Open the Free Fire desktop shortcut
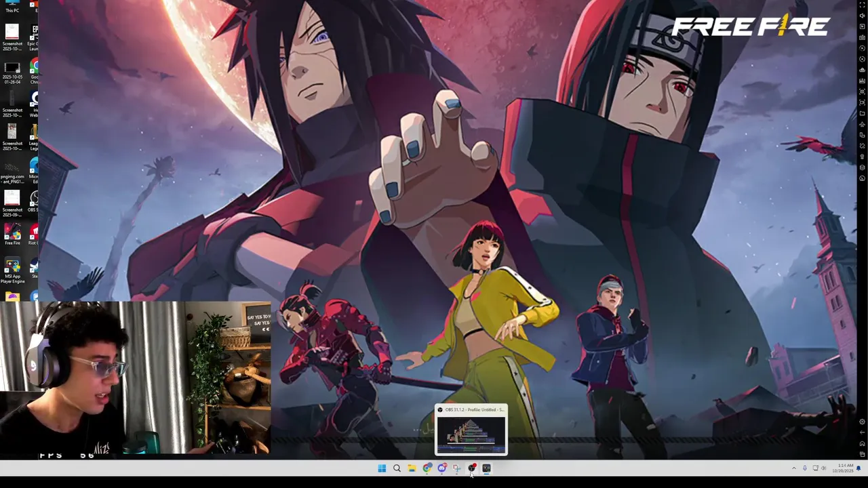 pos(12,234)
